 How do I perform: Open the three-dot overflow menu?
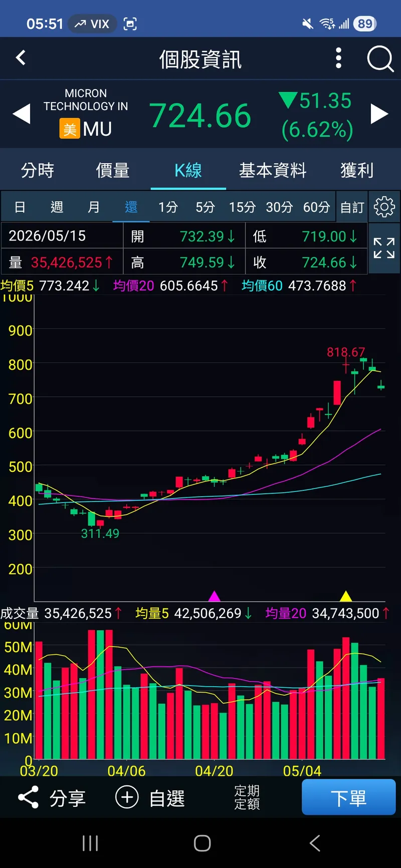click(x=338, y=58)
